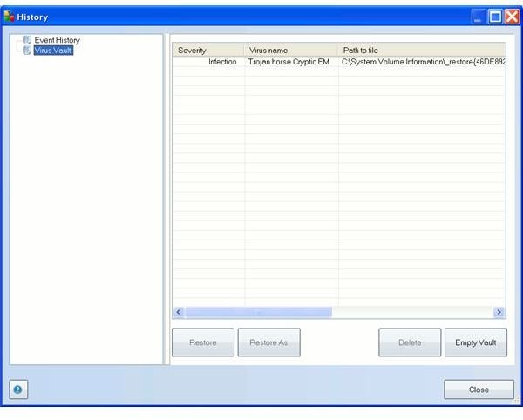This screenshot has height=420, width=523.
Task: Select Virus Vault in the tree
Action: click(53, 51)
